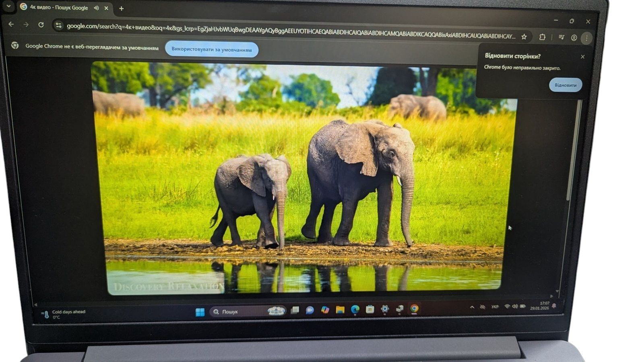The height and width of the screenshot is (362, 644).
Task: Toggle volume from the system tray speaker
Action: coord(515,306)
